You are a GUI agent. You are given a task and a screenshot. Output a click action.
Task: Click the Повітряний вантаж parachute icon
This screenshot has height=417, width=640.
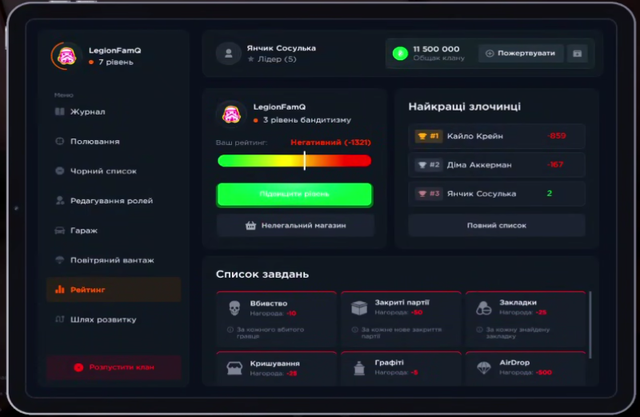[x=60, y=260]
